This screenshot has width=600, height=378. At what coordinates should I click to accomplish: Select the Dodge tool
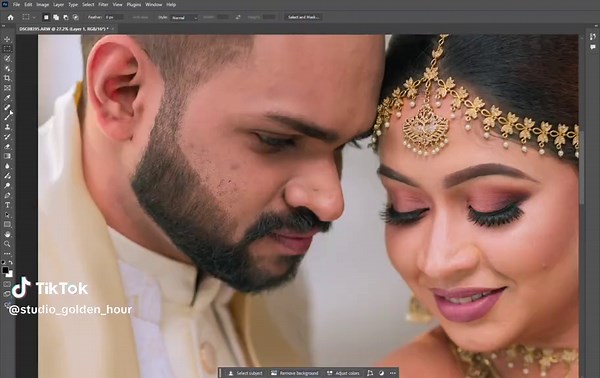(7, 185)
